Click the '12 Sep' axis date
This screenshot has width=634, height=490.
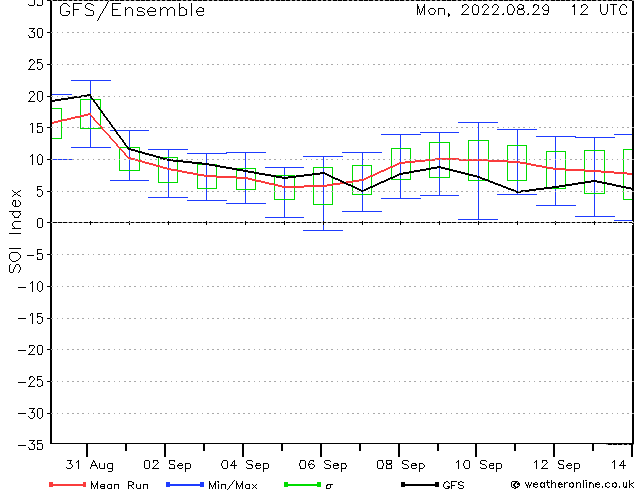tap(557, 465)
